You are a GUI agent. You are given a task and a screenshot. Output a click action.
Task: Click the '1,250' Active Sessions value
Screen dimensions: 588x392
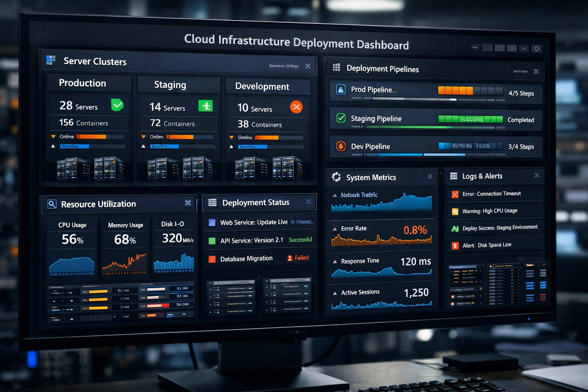click(416, 292)
